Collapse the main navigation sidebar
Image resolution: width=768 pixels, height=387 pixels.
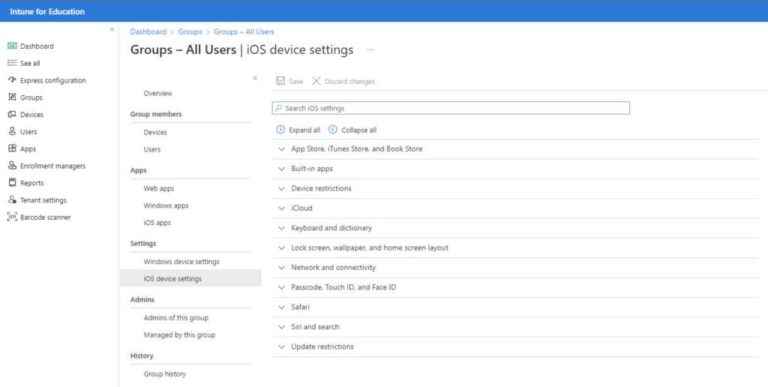[112, 29]
